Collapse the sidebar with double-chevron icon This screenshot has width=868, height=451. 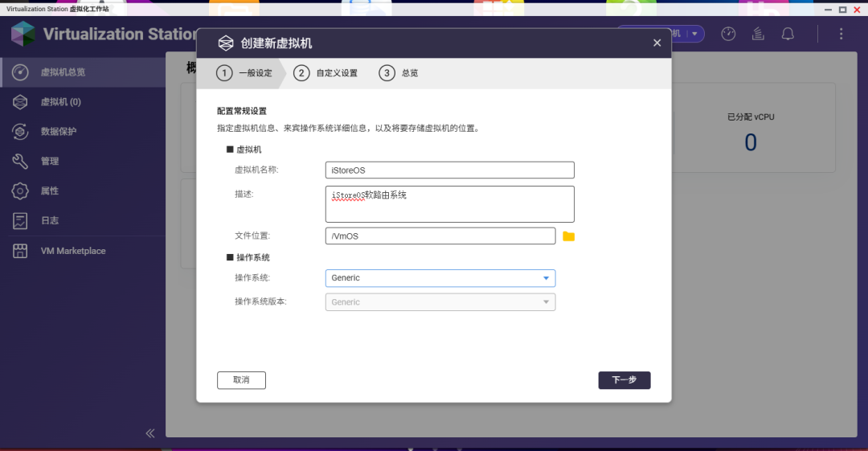point(150,433)
